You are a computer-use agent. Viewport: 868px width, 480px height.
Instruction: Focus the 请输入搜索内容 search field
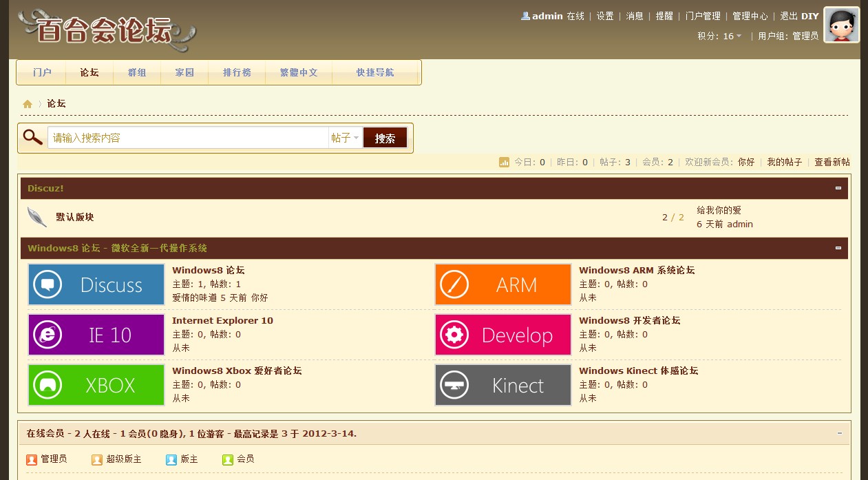[188, 138]
